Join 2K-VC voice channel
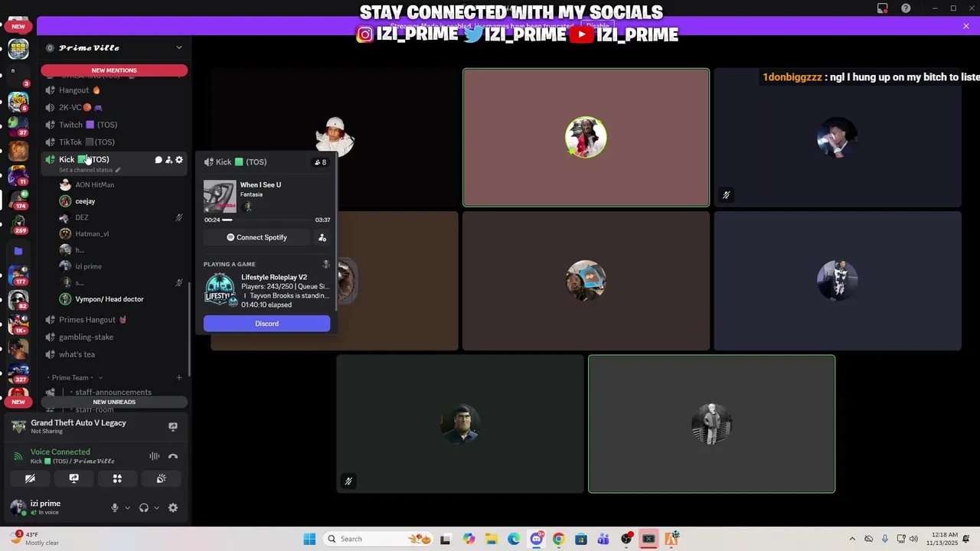The height and width of the screenshot is (551, 980). [113, 107]
